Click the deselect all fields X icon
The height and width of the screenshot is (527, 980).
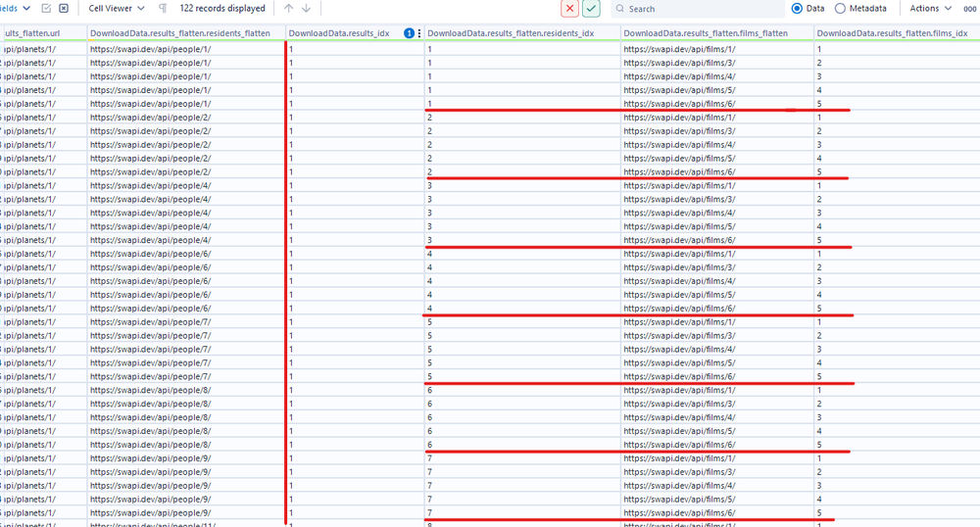[x=64, y=9]
